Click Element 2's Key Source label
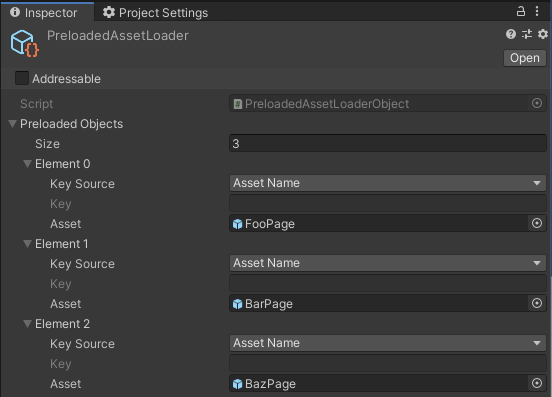 (82, 344)
